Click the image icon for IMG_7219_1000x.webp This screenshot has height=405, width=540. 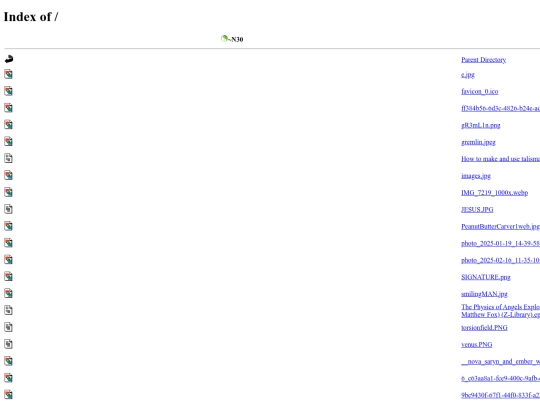(9, 192)
